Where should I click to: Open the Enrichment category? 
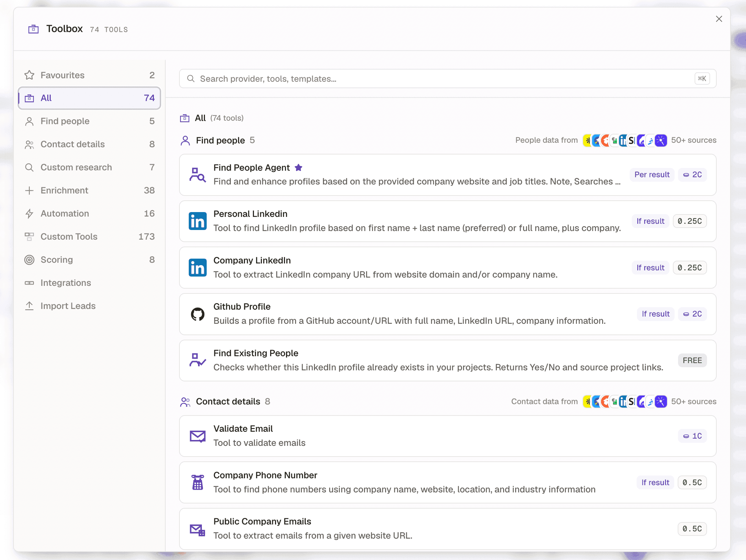[89, 190]
